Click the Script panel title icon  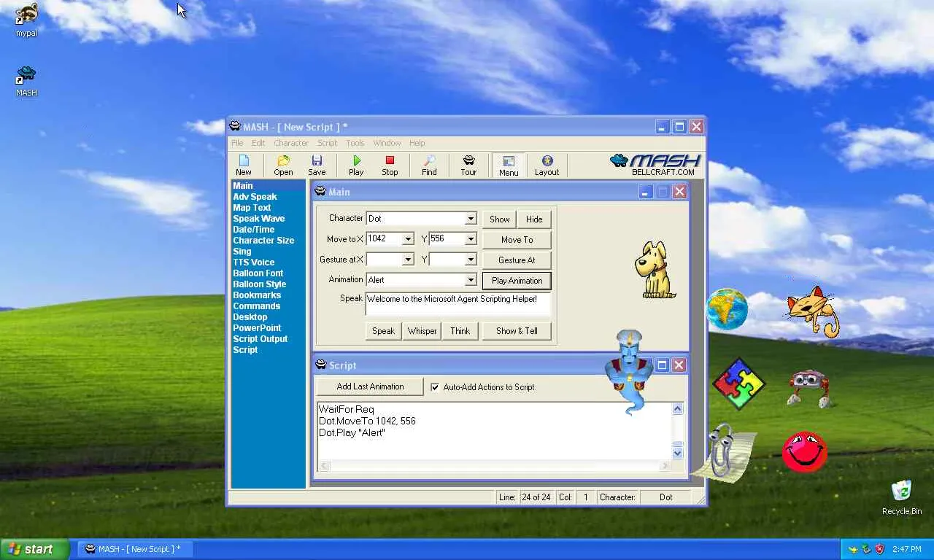point(320,365)
